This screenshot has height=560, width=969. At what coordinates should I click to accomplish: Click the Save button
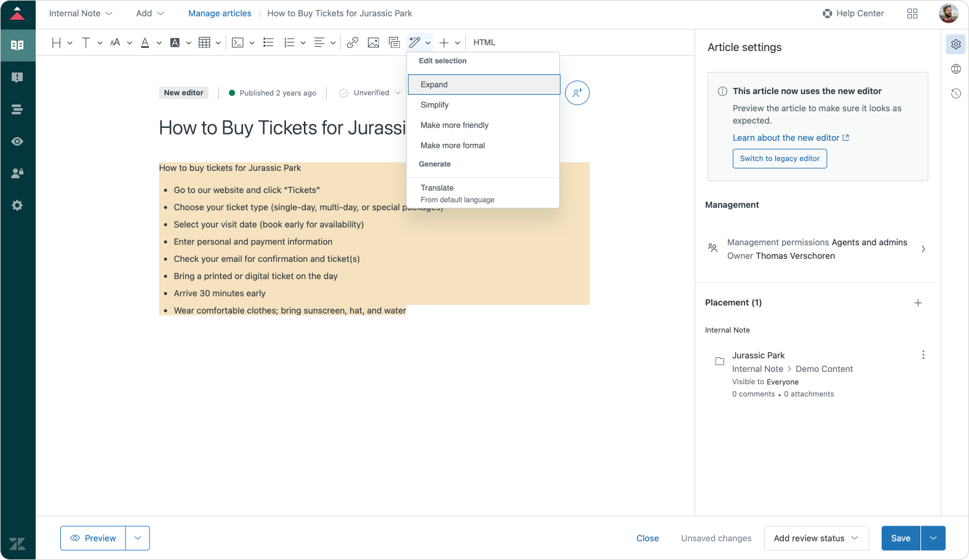901,538
